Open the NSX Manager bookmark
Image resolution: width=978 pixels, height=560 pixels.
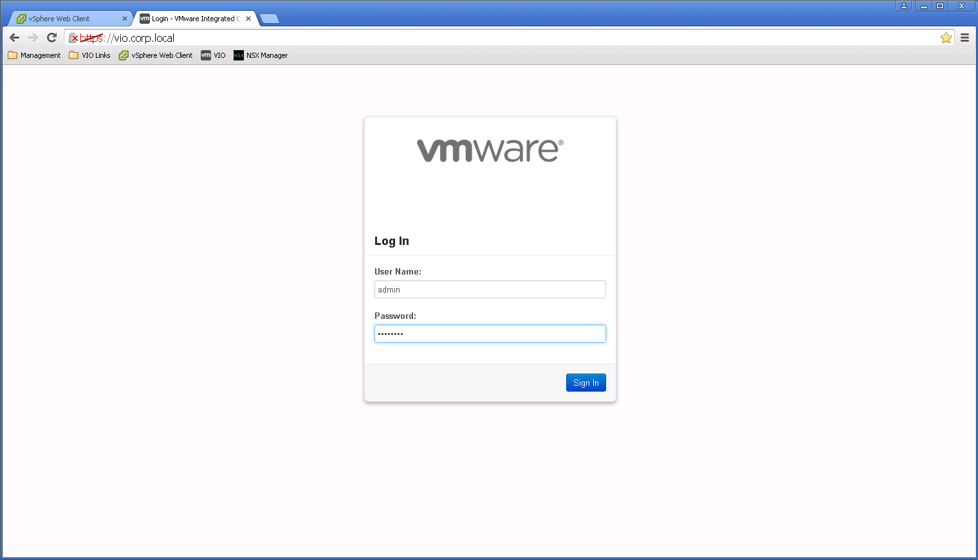point(261,55)
